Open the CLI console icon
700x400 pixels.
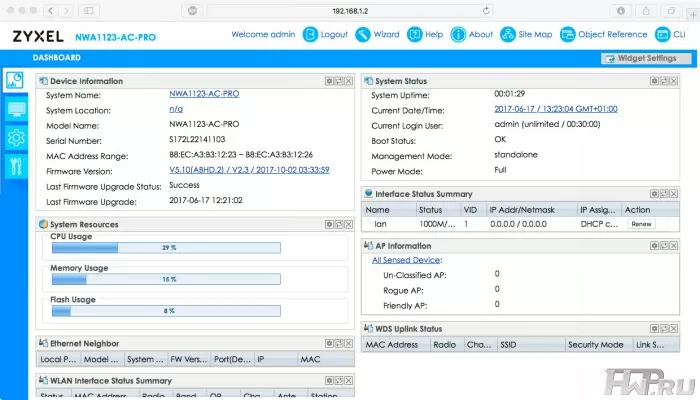coord(662,34)
